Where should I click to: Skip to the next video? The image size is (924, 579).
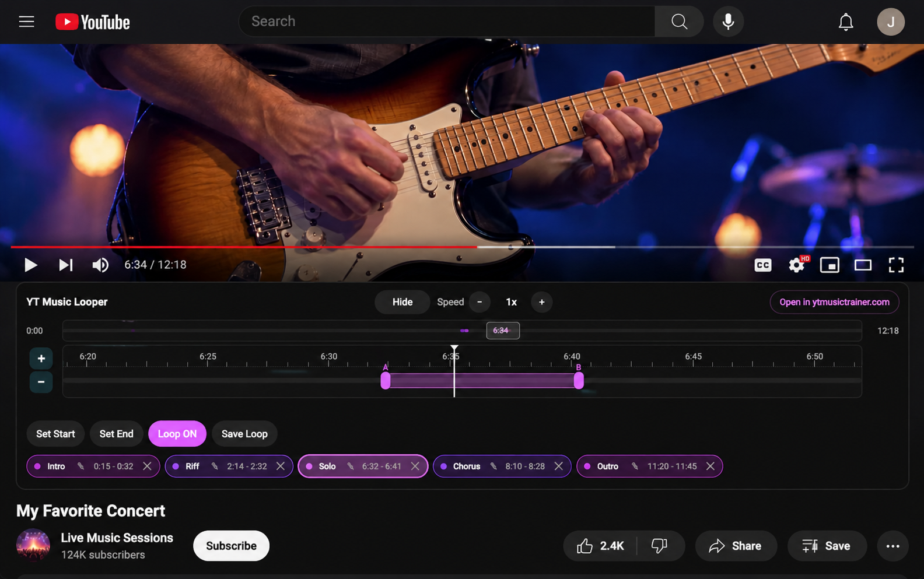tap(65, 265)
